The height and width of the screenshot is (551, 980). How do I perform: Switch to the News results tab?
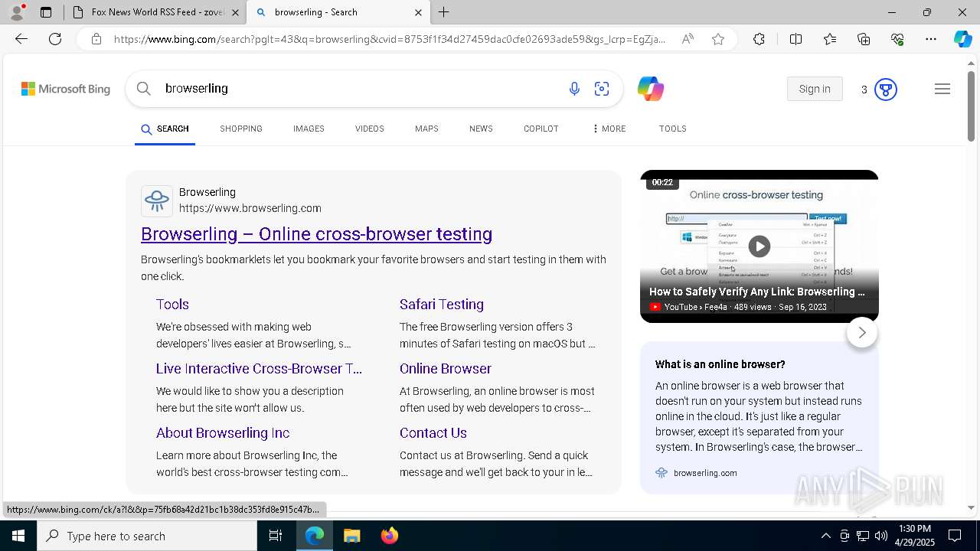point(481,129)
